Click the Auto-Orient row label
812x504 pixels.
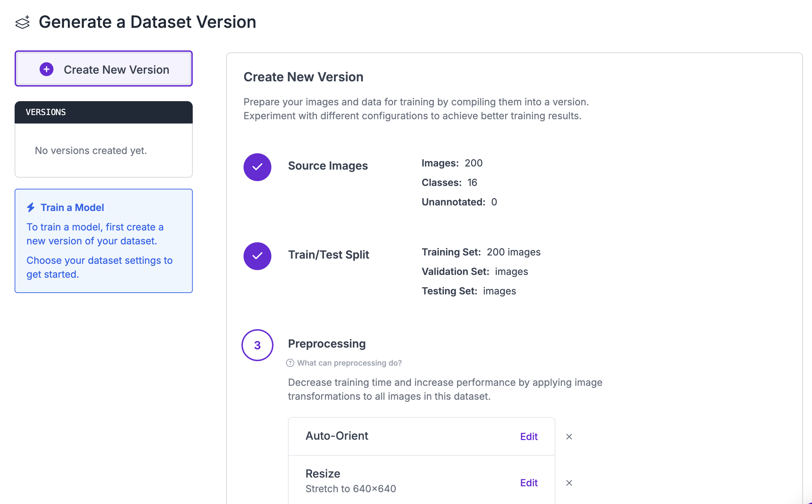[x=336, y=436]
